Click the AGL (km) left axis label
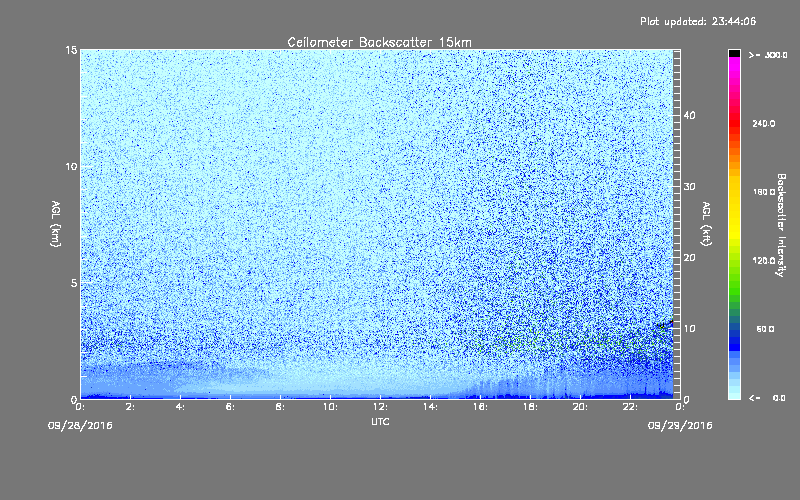 tap(56, 224)
